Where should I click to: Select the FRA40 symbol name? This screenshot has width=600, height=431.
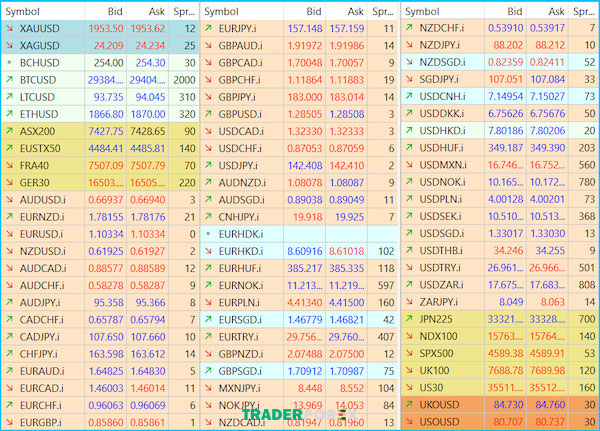click(x=34, y=165)
